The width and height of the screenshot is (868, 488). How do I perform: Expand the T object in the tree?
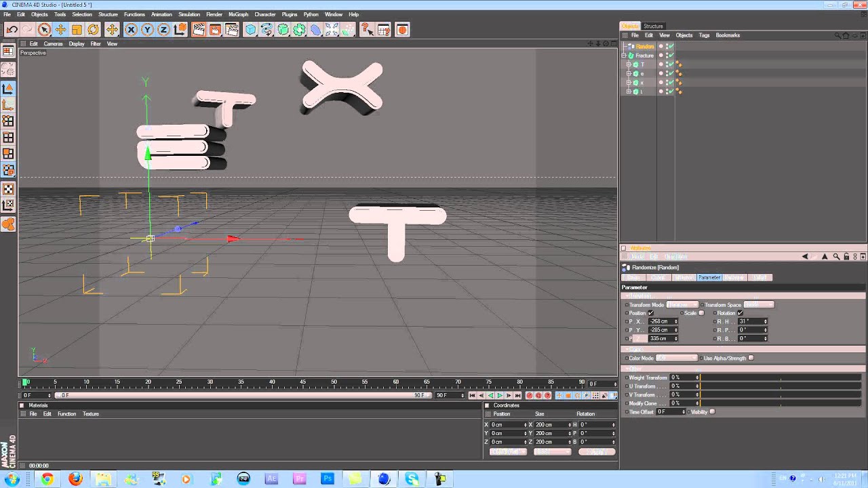[x=629, y=64]
